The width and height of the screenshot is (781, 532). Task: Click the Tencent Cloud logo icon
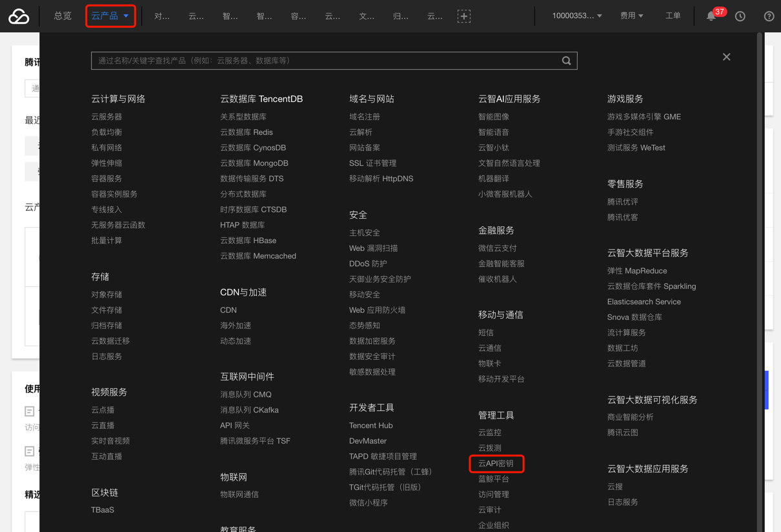tap(19, 16)
